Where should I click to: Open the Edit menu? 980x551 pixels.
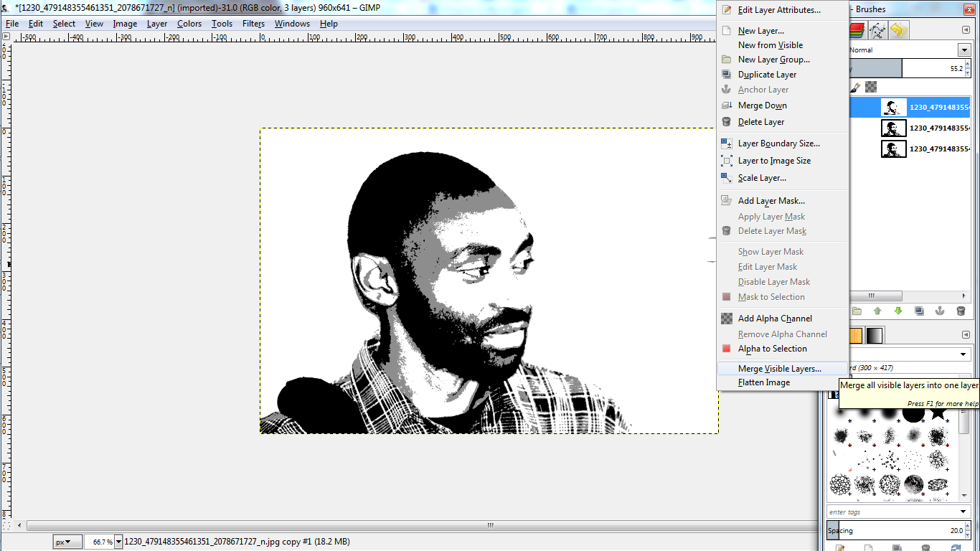click(36, 24)
